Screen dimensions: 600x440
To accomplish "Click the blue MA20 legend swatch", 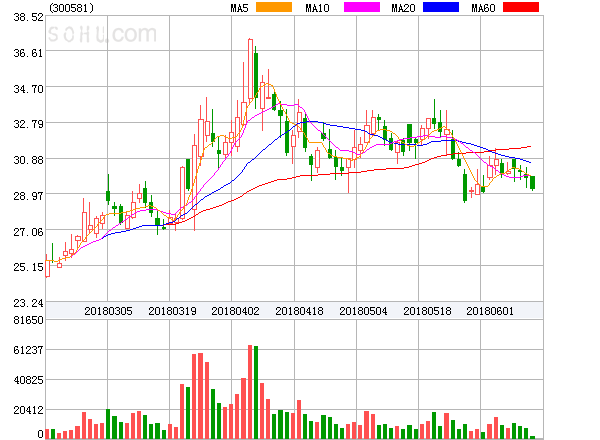I will (x=441, y=7).
